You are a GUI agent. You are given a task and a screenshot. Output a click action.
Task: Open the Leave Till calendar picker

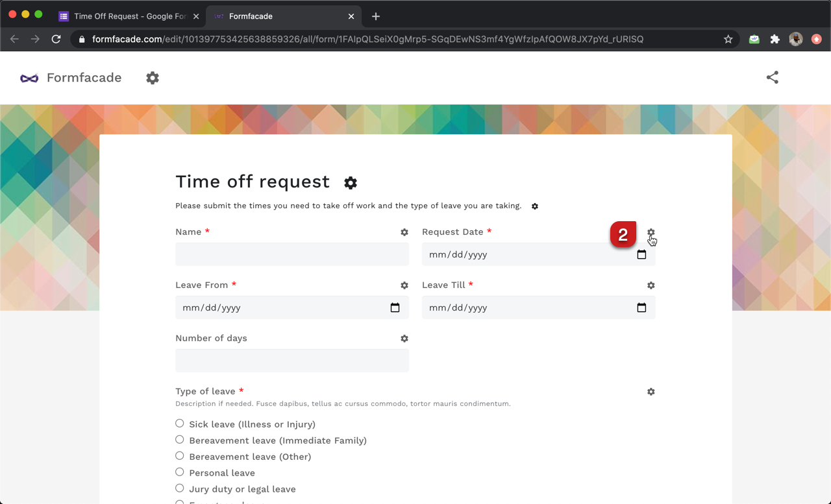click(641, 308)
